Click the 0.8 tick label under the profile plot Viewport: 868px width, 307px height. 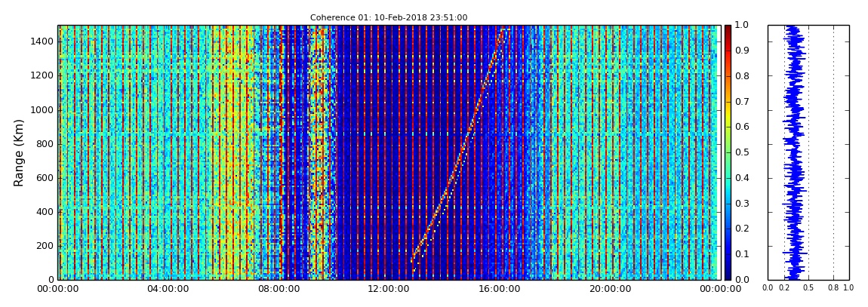click(833, 288)
